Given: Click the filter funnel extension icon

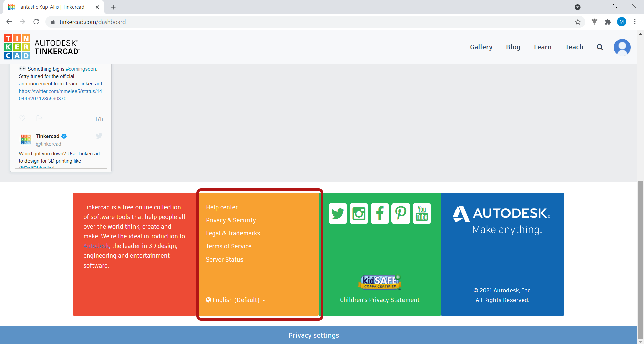Looking at the screenshot, I should 594,22.
